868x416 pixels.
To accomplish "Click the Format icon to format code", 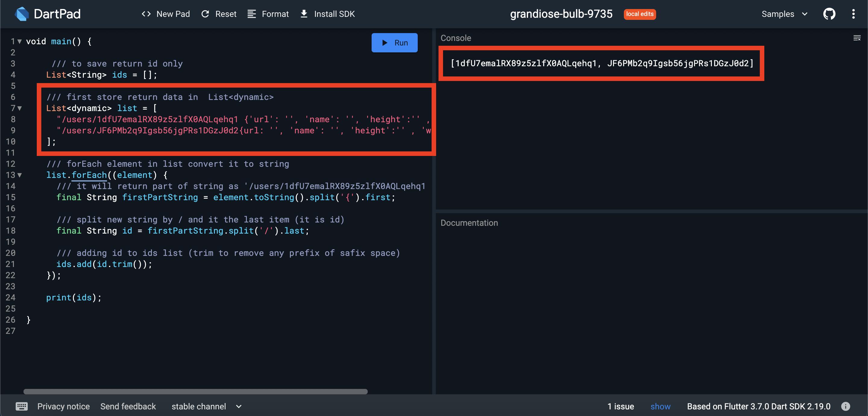I will point(252,14).
